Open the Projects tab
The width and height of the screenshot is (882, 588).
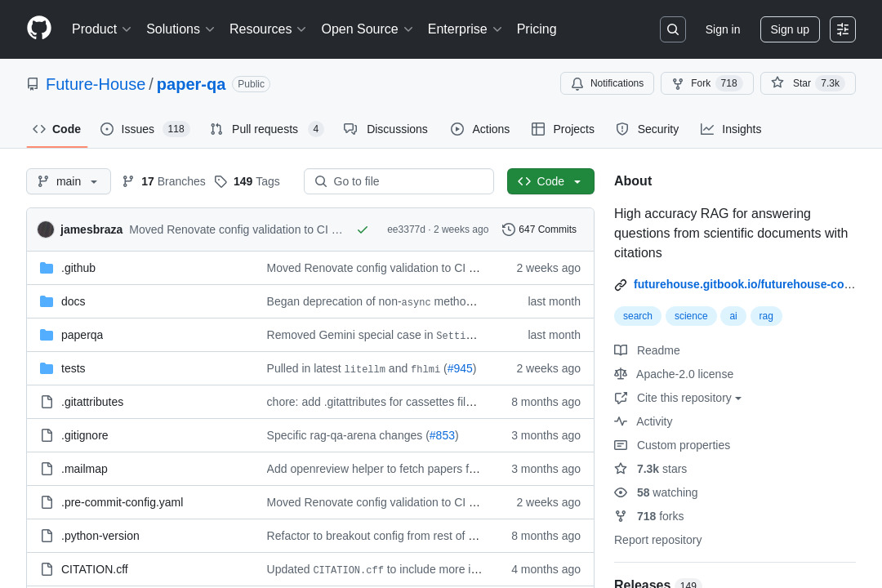coord(563,129)
